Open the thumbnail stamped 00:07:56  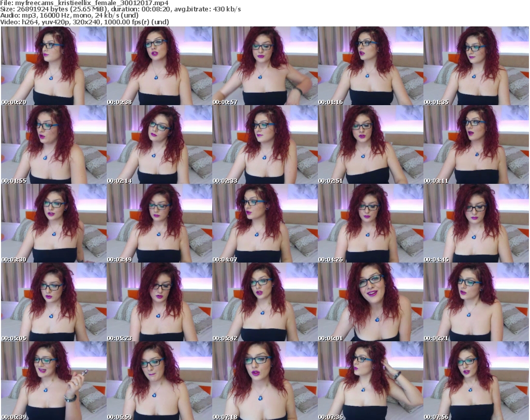click(x=476, y=381)
